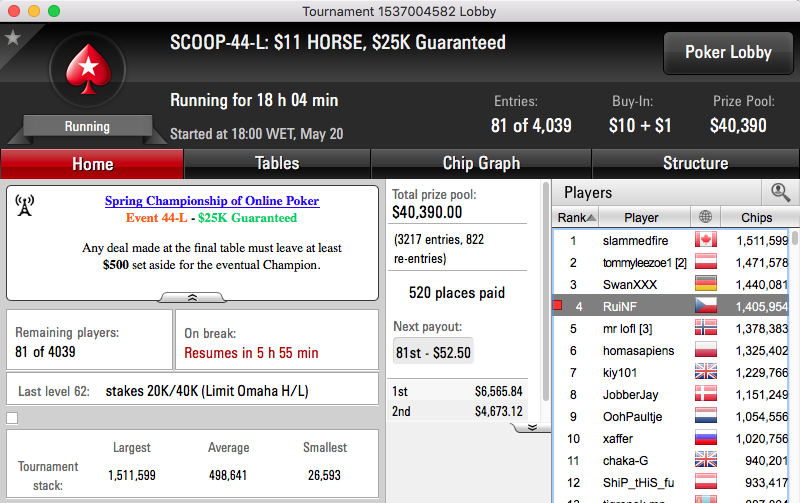This screenshot has height=503, width=800.
Task: Click the Netherlands flag beside OohPaultje
Action: click(706, 416)
